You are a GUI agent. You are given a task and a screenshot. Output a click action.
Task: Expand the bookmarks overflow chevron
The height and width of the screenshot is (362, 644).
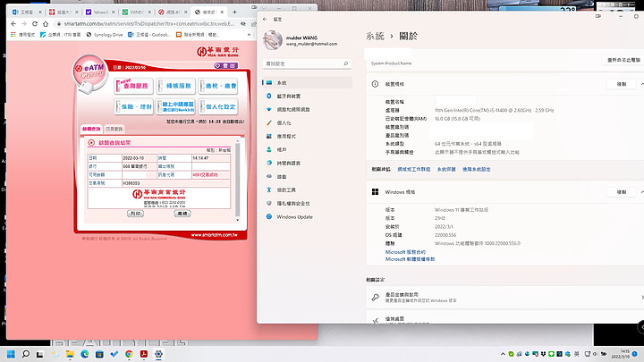point(249,35)
